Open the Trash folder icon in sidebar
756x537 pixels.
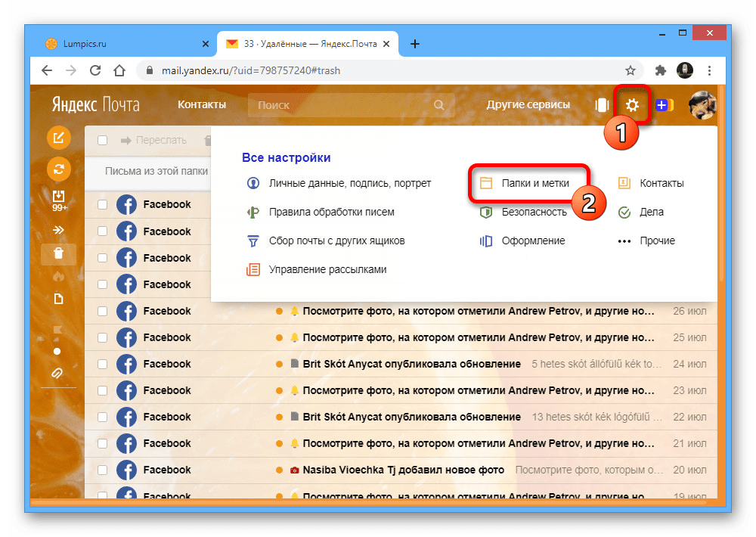[59, 253]
